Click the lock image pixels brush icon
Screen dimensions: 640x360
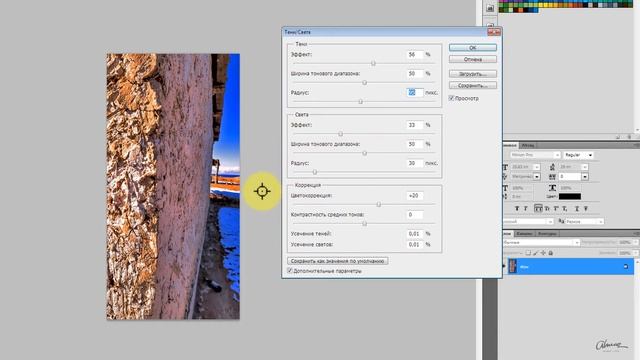tap(536, 253)
